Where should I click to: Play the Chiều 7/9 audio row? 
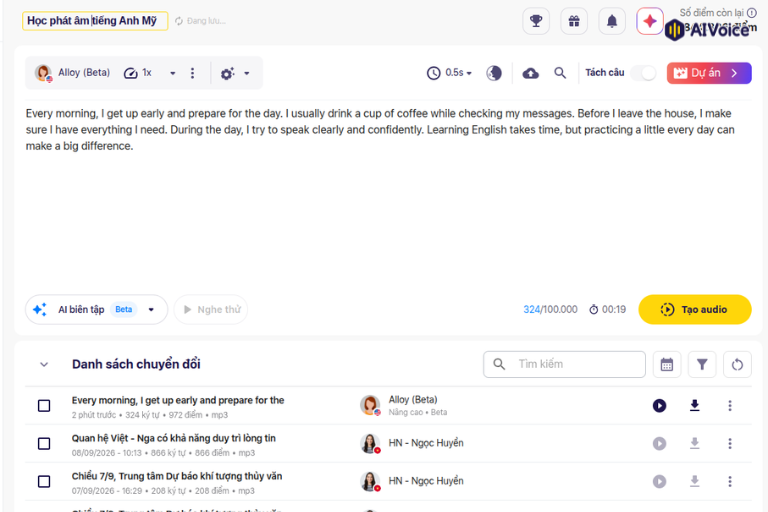click(x=659, y=482)
